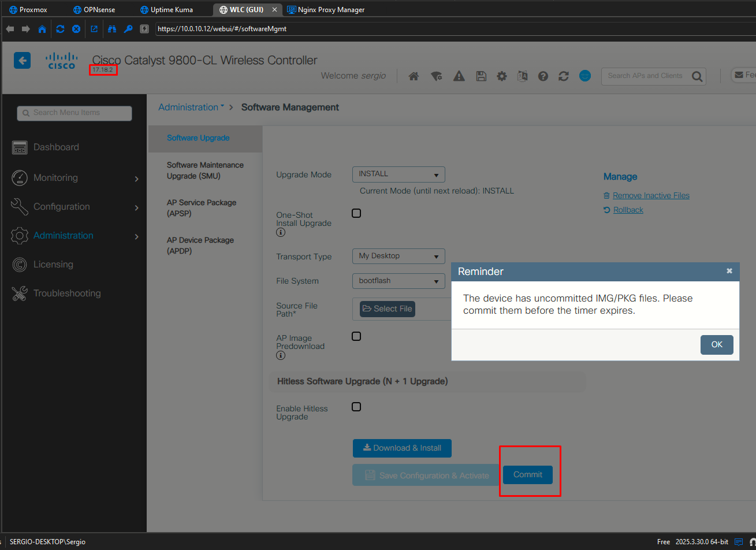Click the lightning bolt toolbar icon
The height and width of the screenshot is (550, 756).
point(144,29)
